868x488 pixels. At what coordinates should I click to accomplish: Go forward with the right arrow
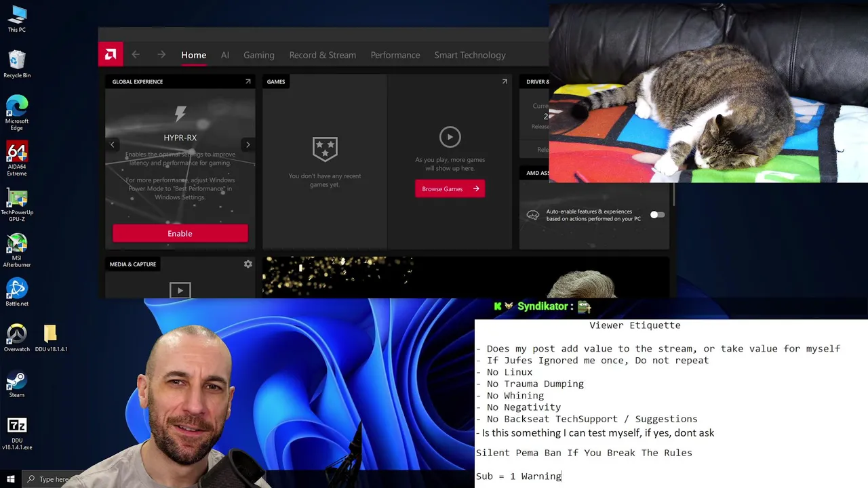point(161,55)
